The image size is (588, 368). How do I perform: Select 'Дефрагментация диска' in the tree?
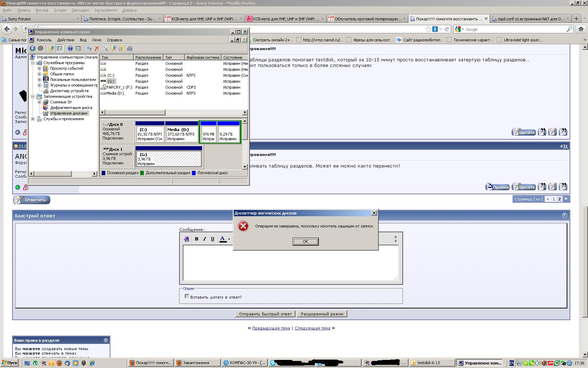click(71, 108)
